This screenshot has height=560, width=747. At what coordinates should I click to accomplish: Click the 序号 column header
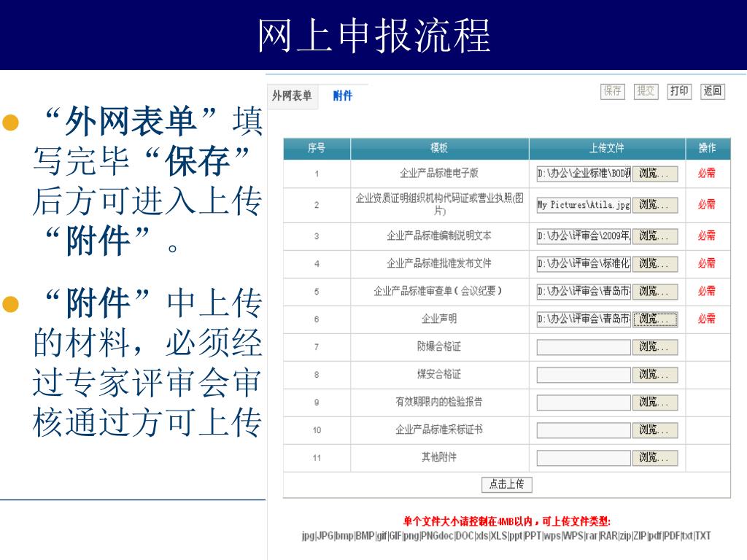(317, 149)
